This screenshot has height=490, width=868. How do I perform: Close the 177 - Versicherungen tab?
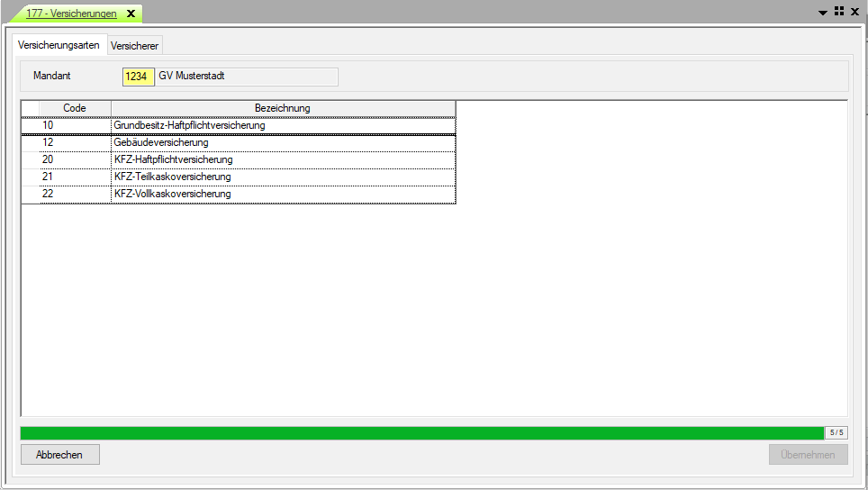[x=131, y=14]
